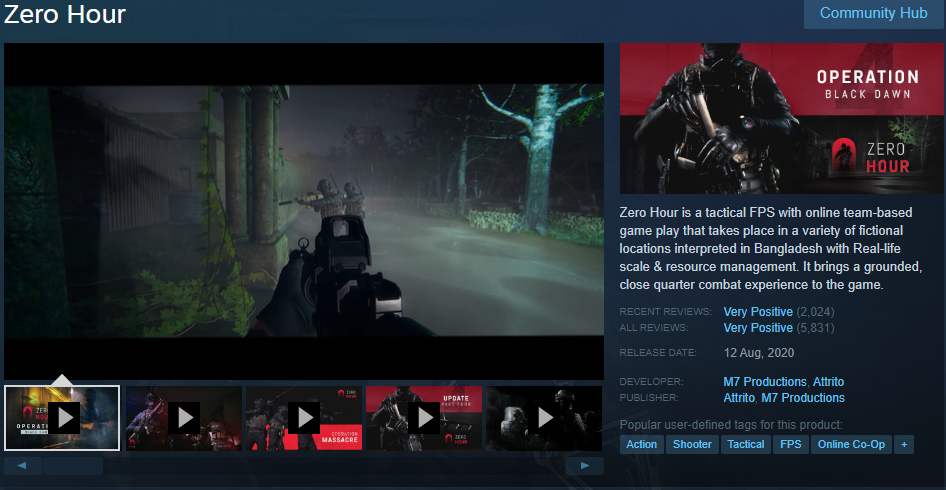
Task: Click the main gameplay video player
Action: click(x=304, y=211)
